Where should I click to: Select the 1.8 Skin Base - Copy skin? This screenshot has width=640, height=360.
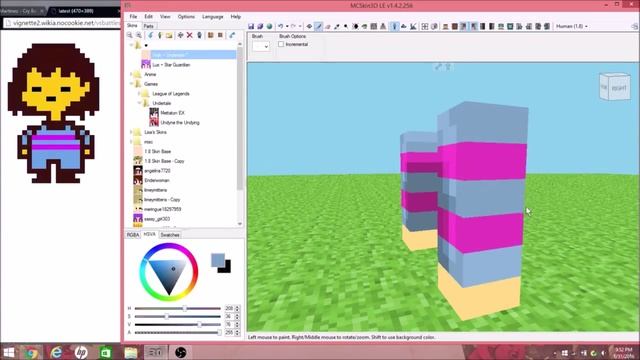point(164,161)
